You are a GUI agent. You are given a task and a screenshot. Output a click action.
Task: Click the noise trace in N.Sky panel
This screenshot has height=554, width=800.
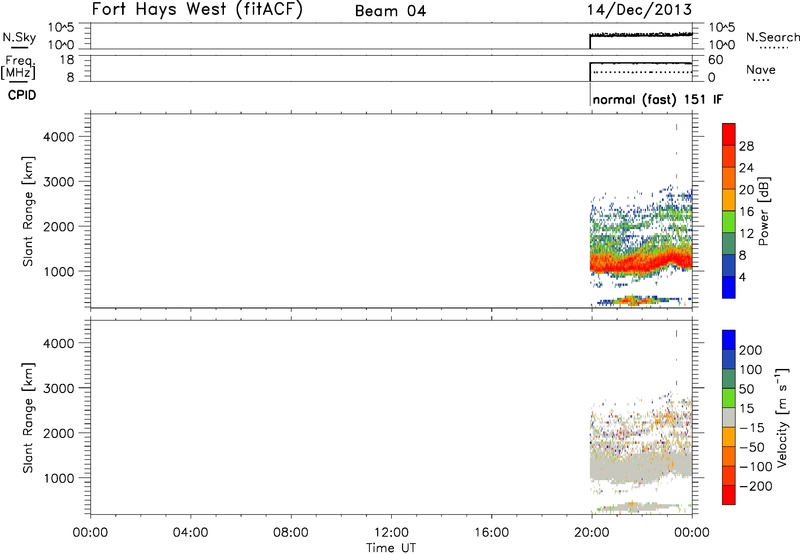tap(641, 35)
